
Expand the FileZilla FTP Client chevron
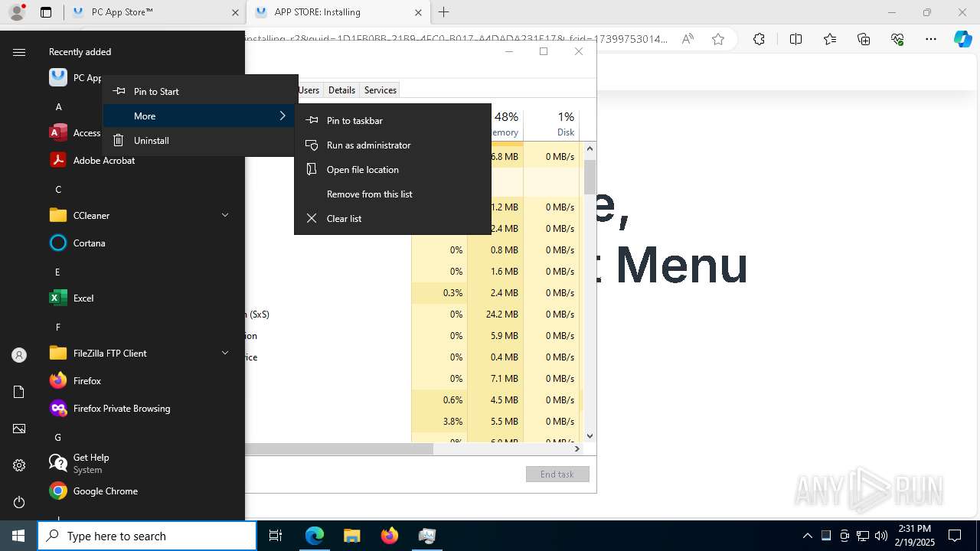(x=225, y=353)
